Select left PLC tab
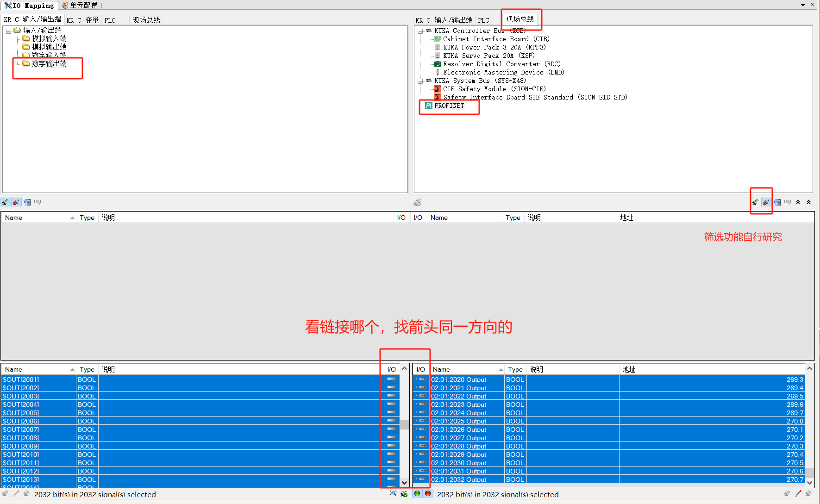Viewport: 820px width, 504px height. [110, 20]
